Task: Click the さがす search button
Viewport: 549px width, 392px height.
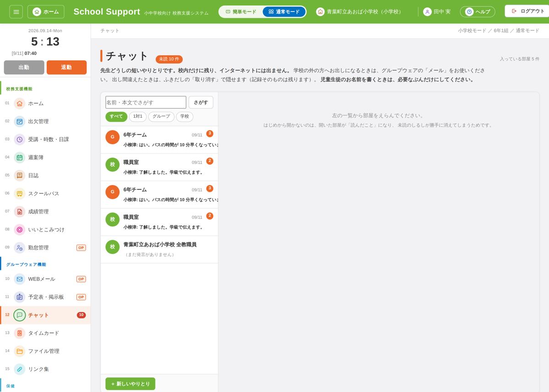Action: coord(201,102)
